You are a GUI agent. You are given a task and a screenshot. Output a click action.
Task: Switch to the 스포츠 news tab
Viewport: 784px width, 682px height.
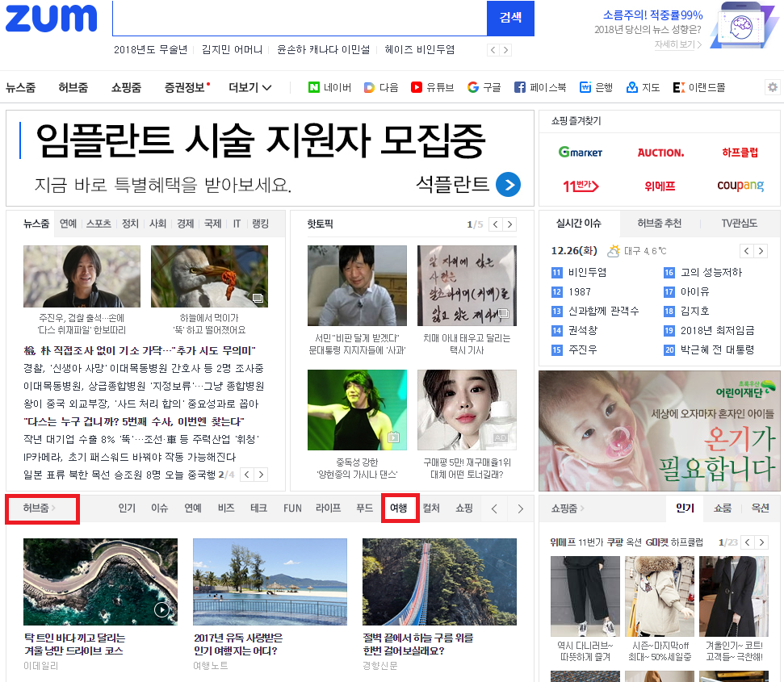point(99,224)
